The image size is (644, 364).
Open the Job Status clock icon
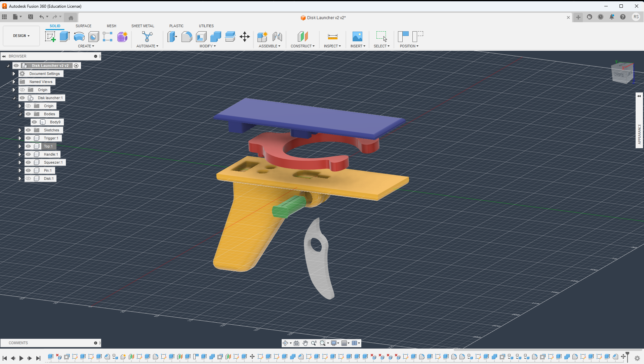coord(601,17)
